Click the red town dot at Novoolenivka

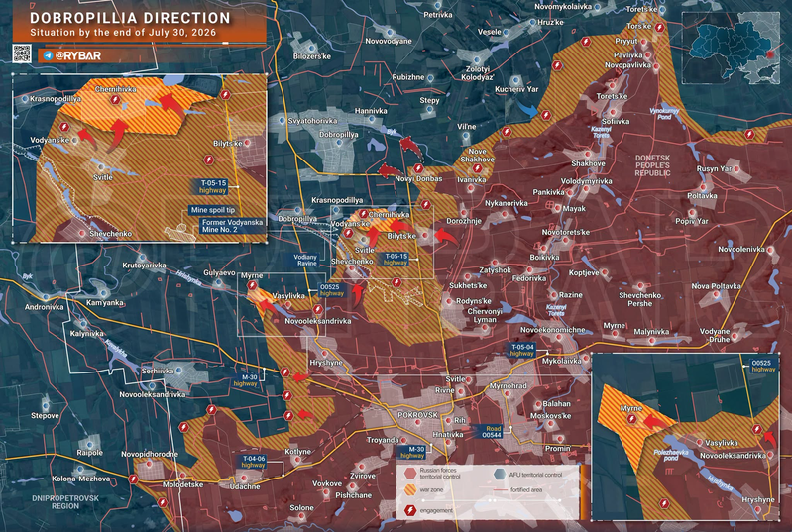point(770,250)
